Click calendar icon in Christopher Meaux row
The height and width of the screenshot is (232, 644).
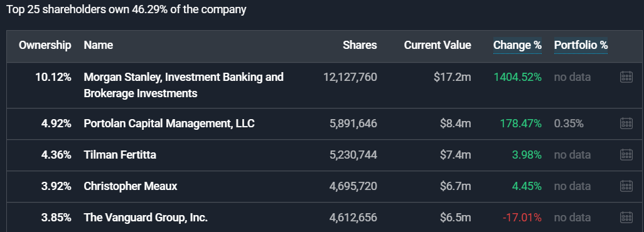pyautogui.click(x=626, y=186)
